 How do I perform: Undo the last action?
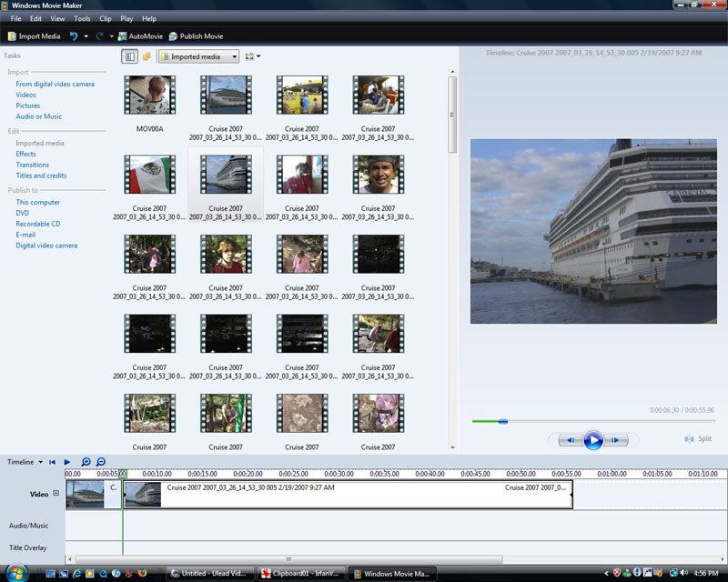74,35
